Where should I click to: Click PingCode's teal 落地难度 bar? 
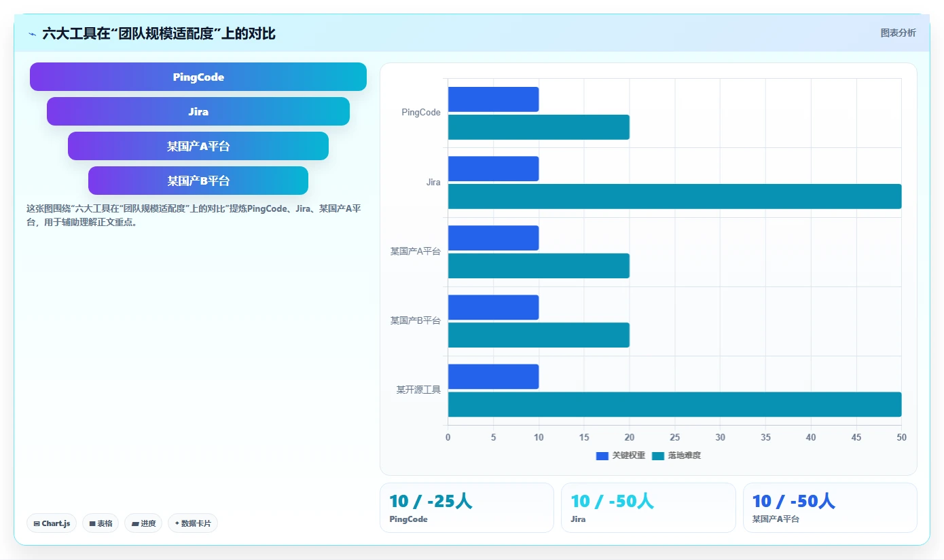tap(539, 127)
